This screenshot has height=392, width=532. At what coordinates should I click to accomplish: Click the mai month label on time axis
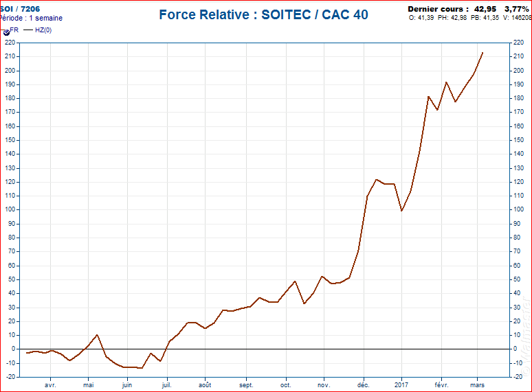pos(89,385)
